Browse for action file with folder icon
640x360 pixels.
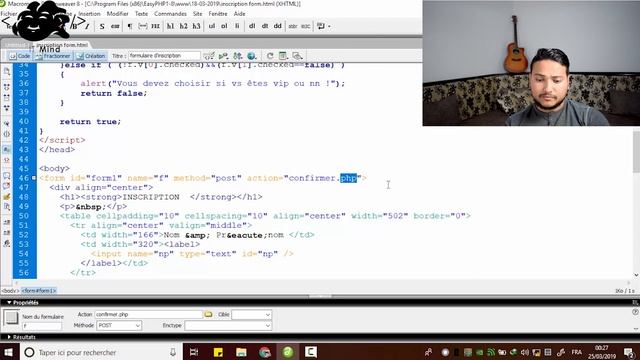(x=208, y=314)
